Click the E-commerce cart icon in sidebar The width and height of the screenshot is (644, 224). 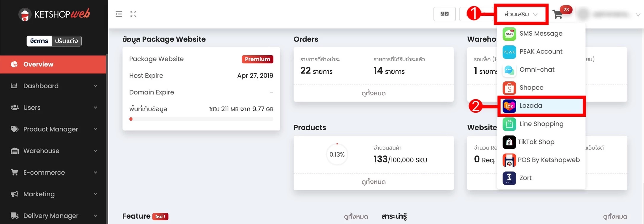[x=15, y=172]
